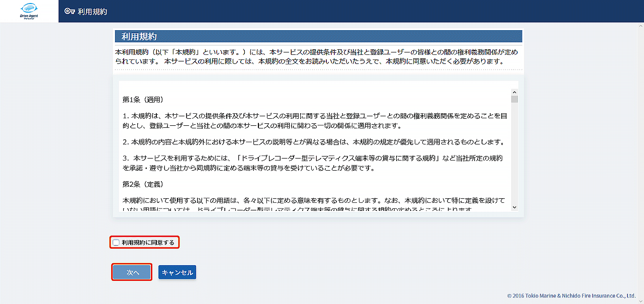This screenshot has width=644, height=304.
Task: Click the 利用規約に同意する label text
Action: tap(148, 243)
